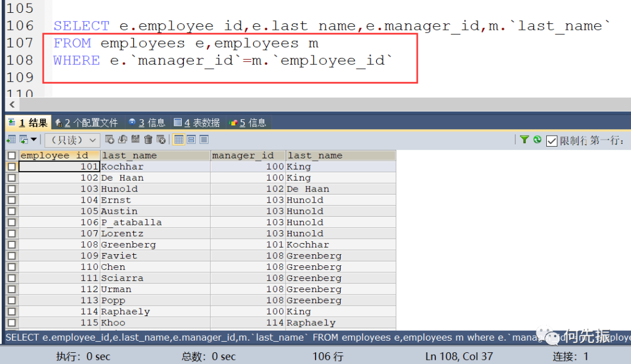Image resolution: width=631 pixels, height=364 pixels.
Task: Click the green filter funnel icon
Action: click(x=524, y=140)
